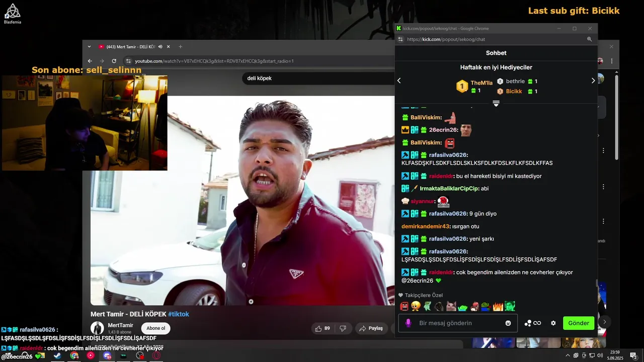The width and height of the screenshot is (644, 362).
Task: Open TheM1la gifter profile
Action: click(481, 83)
